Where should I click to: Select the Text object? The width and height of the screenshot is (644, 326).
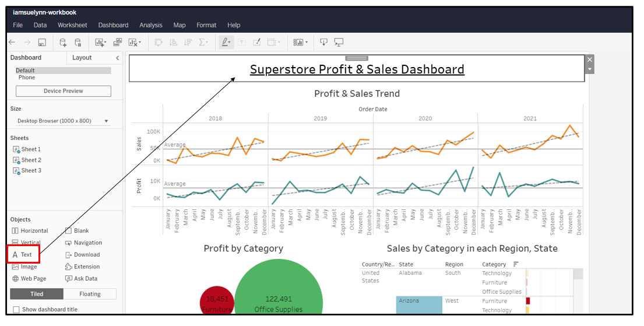click(x=22, y=254)
